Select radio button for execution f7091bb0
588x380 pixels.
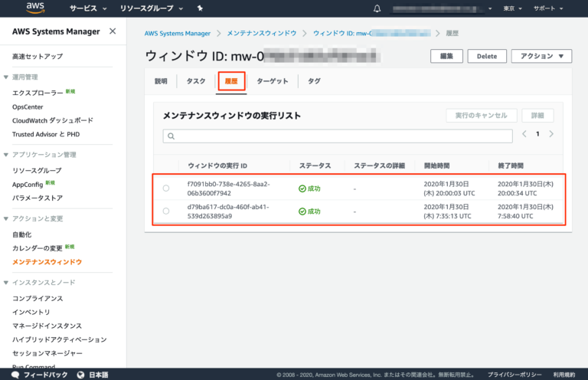point(166,188)
